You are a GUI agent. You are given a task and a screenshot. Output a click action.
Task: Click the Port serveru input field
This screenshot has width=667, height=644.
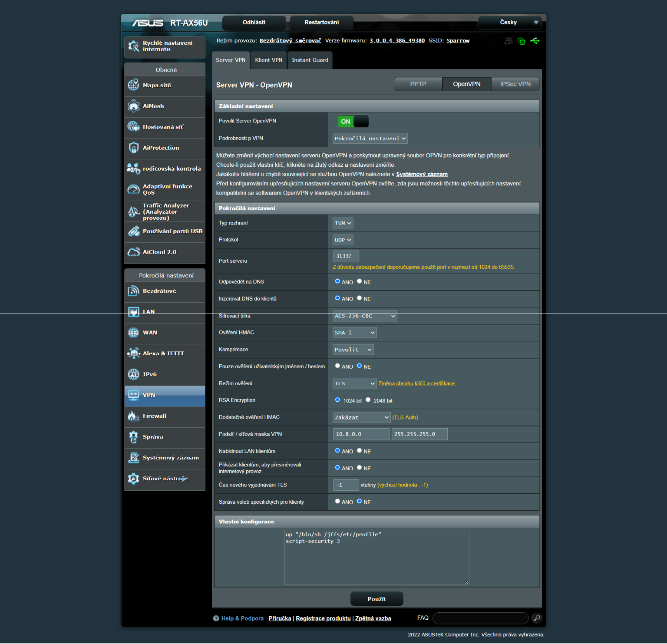(x=346, y=256)
